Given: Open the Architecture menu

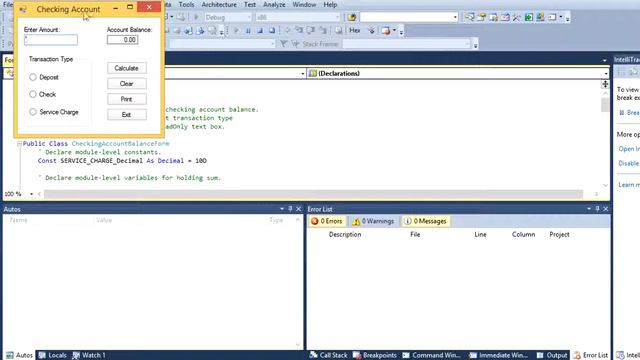Looking at the screenshot, I should [219, 4].
